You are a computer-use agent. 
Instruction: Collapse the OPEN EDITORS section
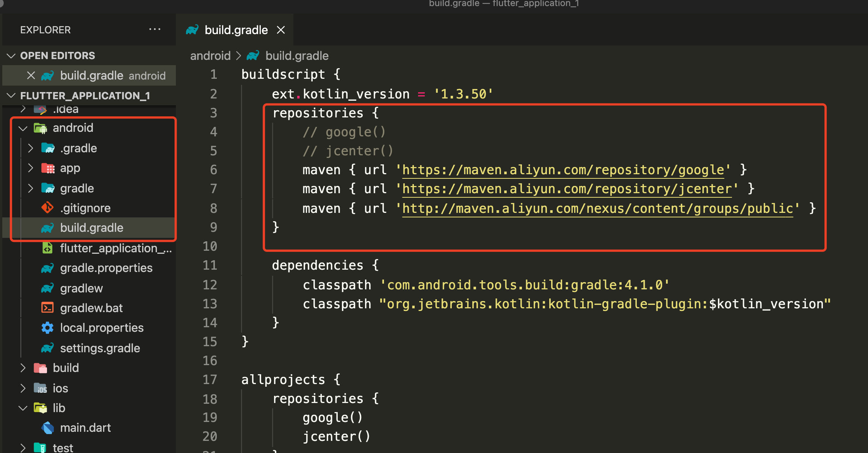coord(11,56)
